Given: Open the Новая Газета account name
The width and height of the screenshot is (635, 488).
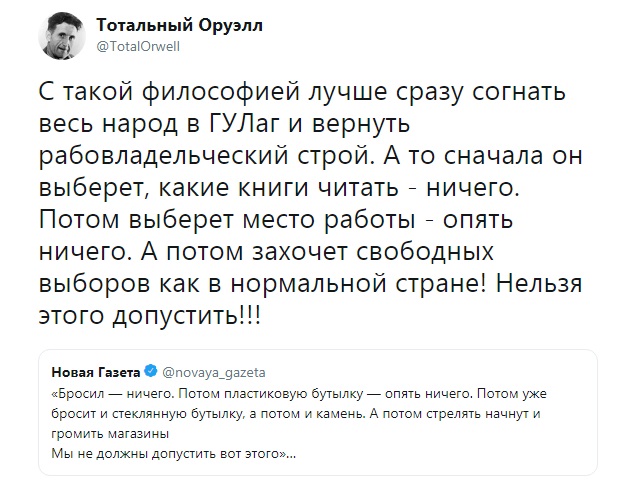Looking at the screenshot, I should (96, 372).
